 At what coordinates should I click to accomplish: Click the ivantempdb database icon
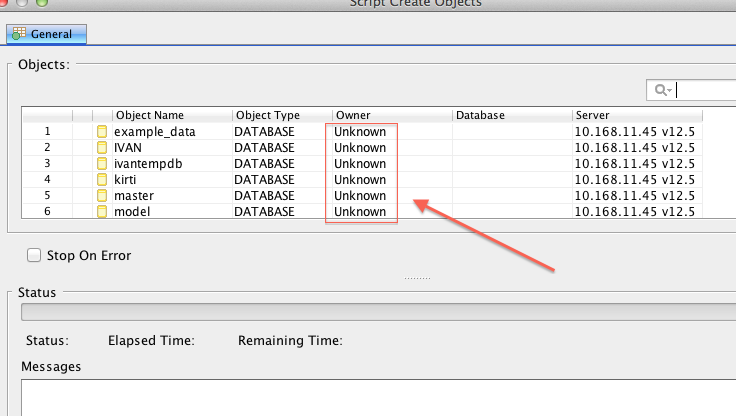(101, 164)
